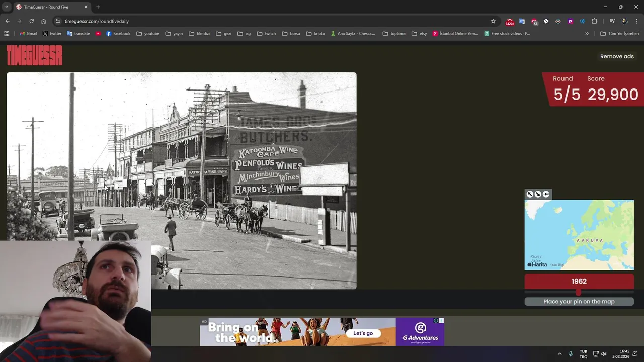
Task: Click the year slider track
Action: tap(579, 292)
